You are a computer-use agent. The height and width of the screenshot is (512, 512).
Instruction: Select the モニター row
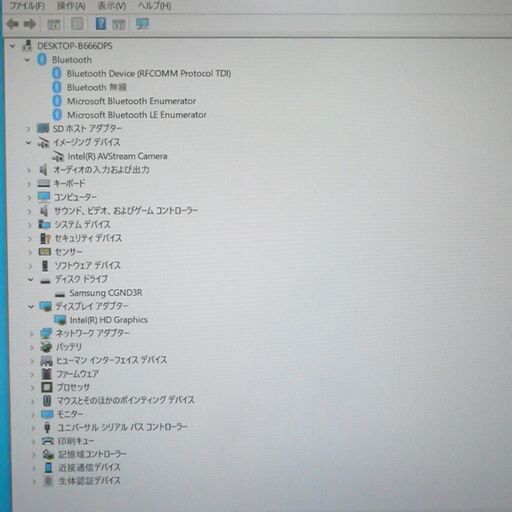70,415
